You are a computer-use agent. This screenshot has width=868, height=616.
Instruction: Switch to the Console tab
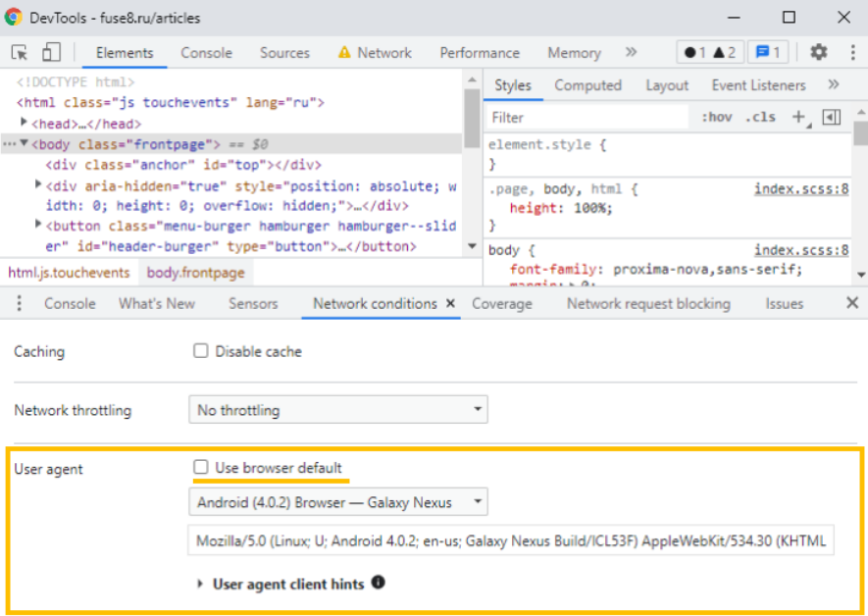[206, 53]
